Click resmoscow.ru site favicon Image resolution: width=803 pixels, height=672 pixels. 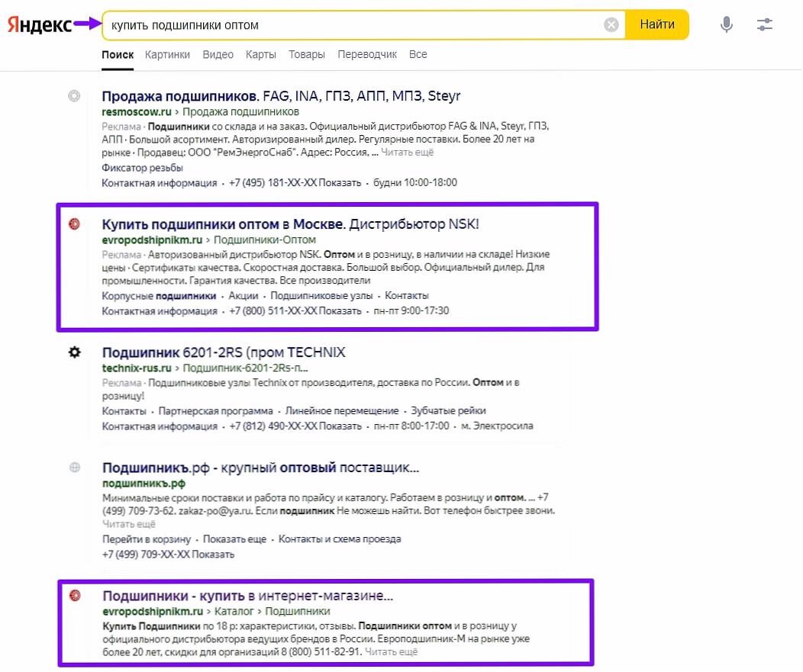74,95
